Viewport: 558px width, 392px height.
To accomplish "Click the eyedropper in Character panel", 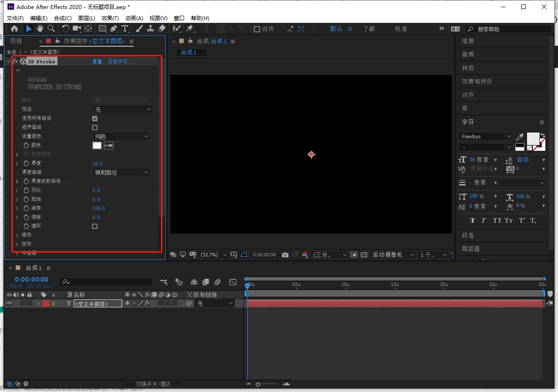I will point(520,137).
